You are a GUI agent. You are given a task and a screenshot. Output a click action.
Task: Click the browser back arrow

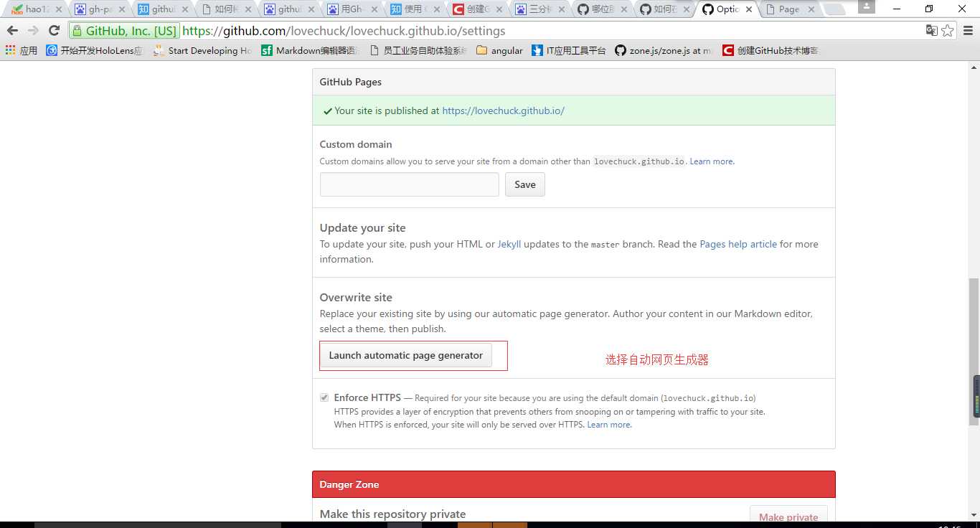point(12,31)
